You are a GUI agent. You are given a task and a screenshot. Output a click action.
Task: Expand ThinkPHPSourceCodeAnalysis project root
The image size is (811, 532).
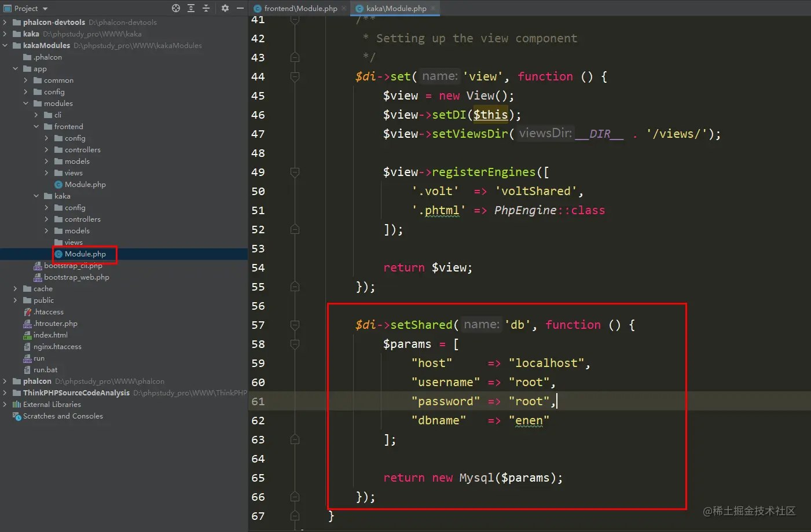5,393
